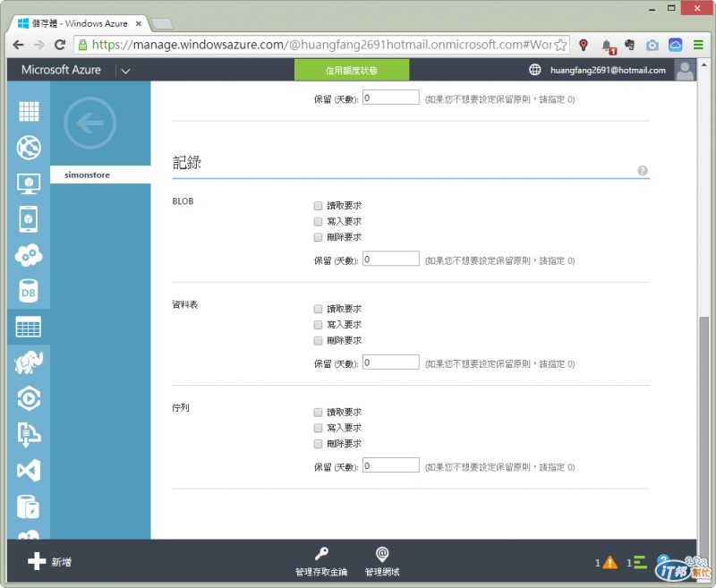Select simonstore storage account item
This screenshot has height=588, width=716.
(x=100, y=175)
